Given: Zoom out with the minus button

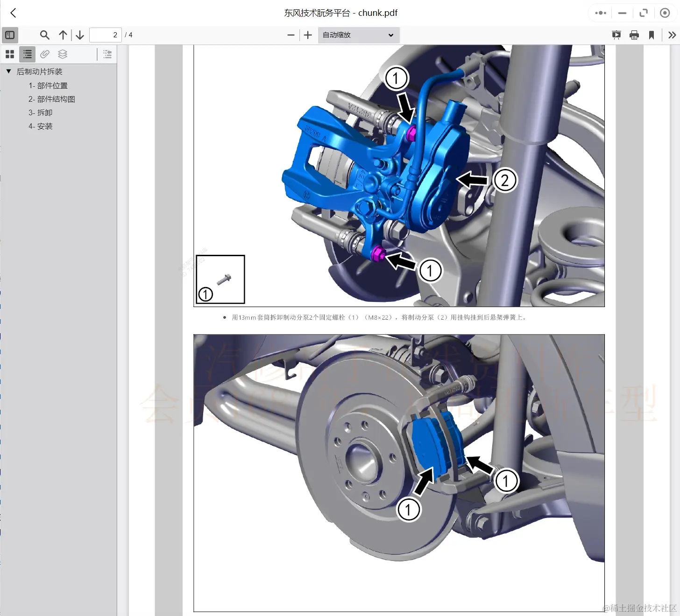Looking at the screenshot, I should (291, 35).
